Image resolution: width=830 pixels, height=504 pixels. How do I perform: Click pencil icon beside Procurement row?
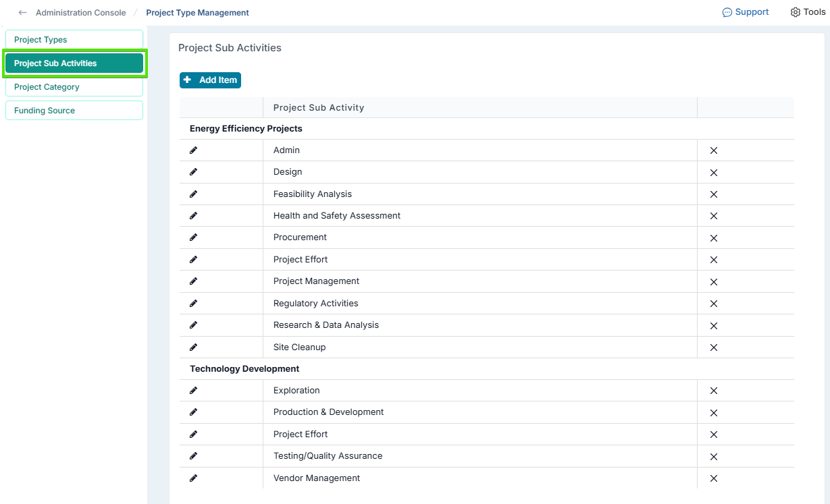pyautogui.click(x=193, y=237)
